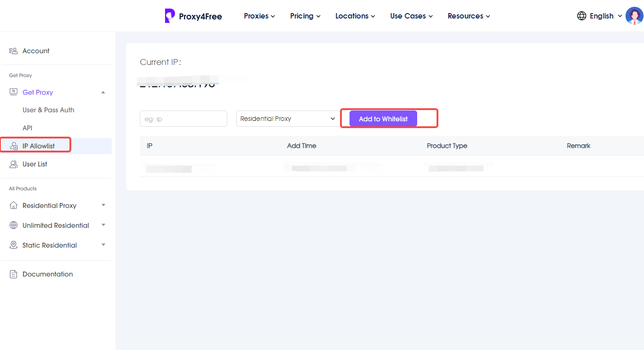This screenshot has height=350, width=644.
Task: Click the Remark column header
Action: click(x=579, y=146)
